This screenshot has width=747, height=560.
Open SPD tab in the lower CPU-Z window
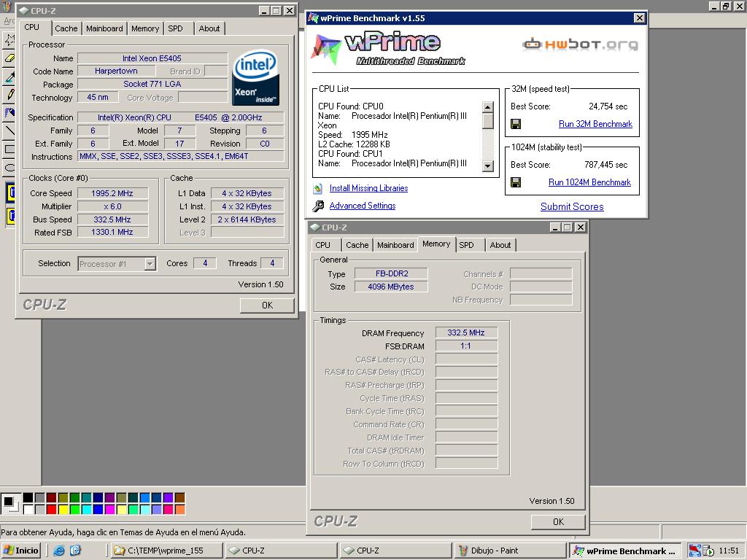466,245
